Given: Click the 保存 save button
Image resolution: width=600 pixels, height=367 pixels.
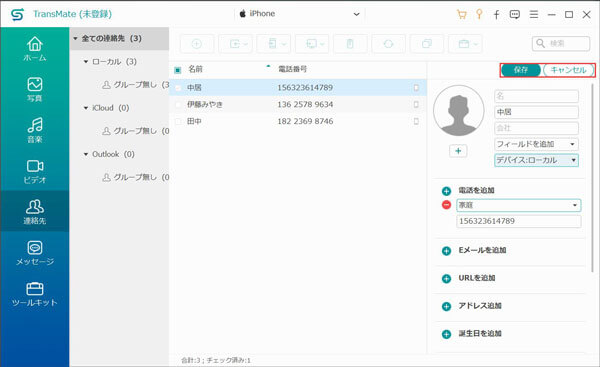Looking at the screenshot, I should pyautogui.click(x=521, y=70).
